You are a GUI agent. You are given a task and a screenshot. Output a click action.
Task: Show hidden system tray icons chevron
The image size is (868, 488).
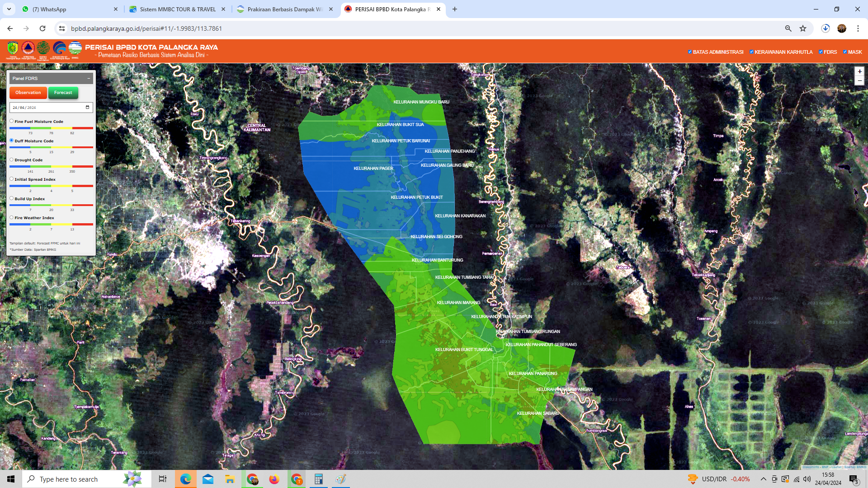[x=763, y=479]
